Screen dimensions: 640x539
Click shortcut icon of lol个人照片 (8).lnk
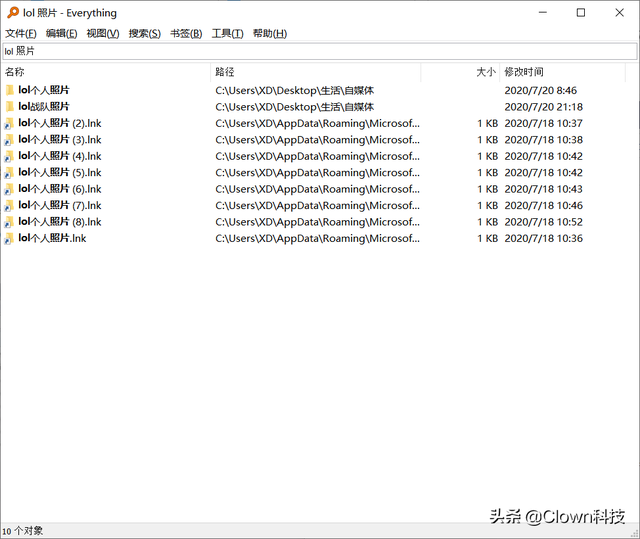[9, 222]
